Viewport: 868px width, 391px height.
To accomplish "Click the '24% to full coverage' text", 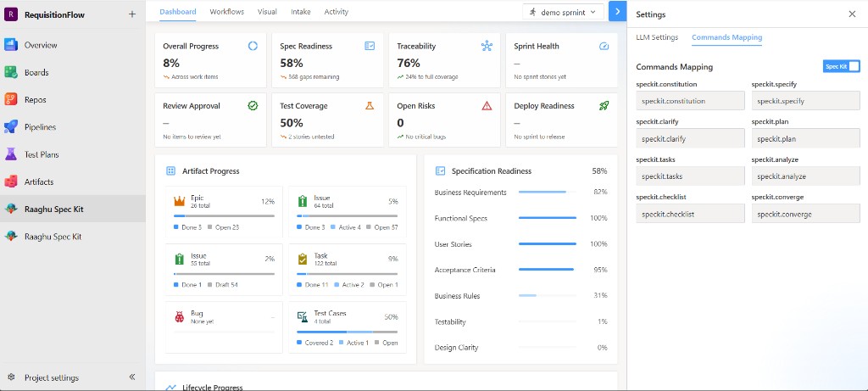I will pyautogui.click(x=431, y=77).
